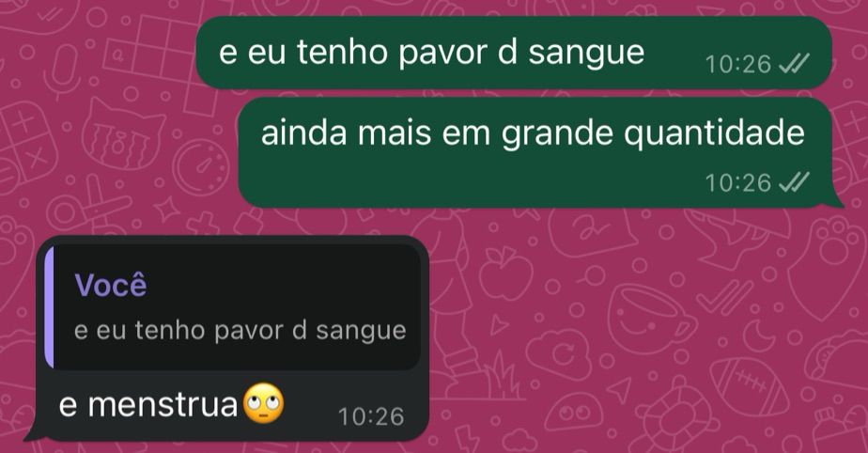
Task: Click the 10:26 timestamp under "ainda mais em grande quantidade"
Action: (738, 182)
